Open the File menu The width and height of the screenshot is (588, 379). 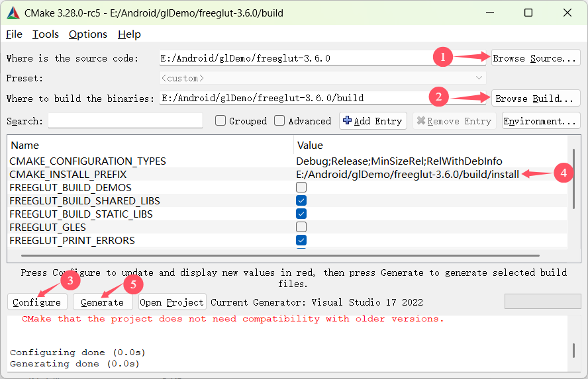pyautogui.click(x=14, y=34)
